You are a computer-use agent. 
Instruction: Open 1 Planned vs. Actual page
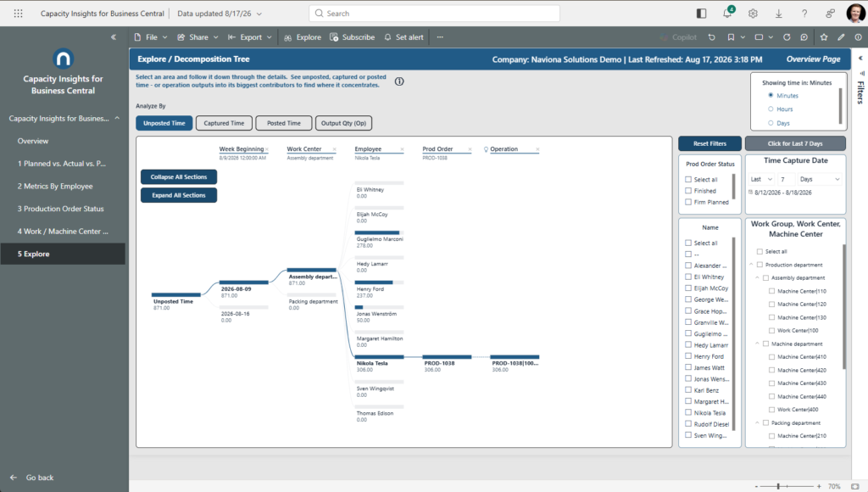[61, 164]
